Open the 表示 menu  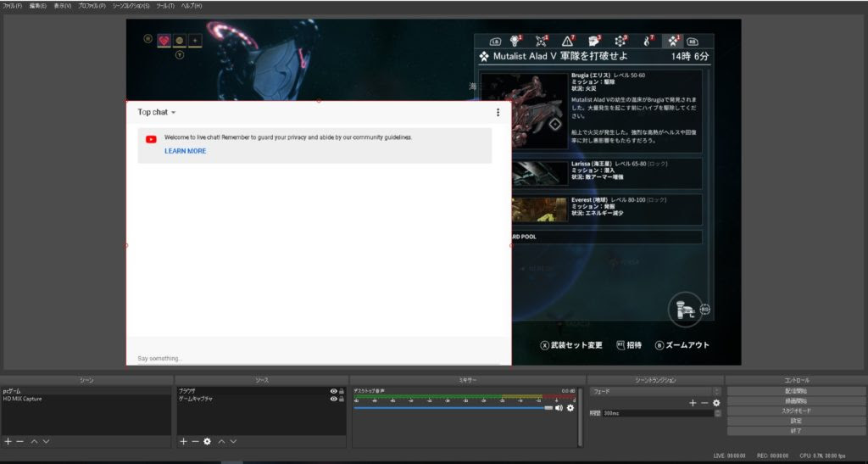[63, 6]
